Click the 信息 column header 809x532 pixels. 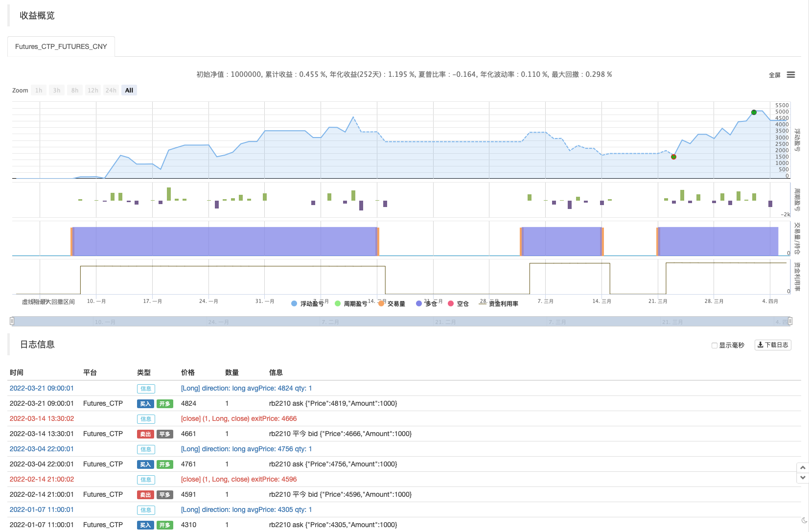[x=276, y=372]
